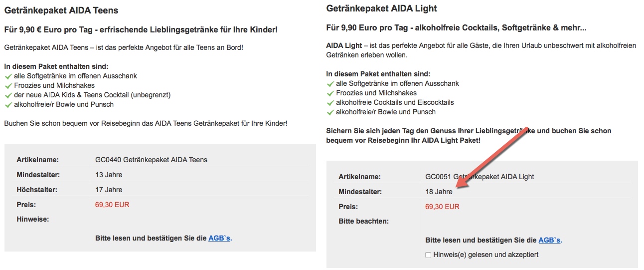Click the checkmark beside Bowle und Punsch, Light package
The height and width of the screenshot is (270, 644).
[330, 112]
